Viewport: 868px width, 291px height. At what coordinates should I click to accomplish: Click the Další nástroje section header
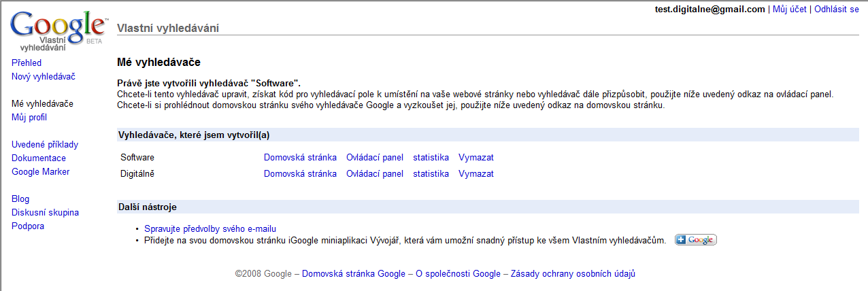[488, 207]
